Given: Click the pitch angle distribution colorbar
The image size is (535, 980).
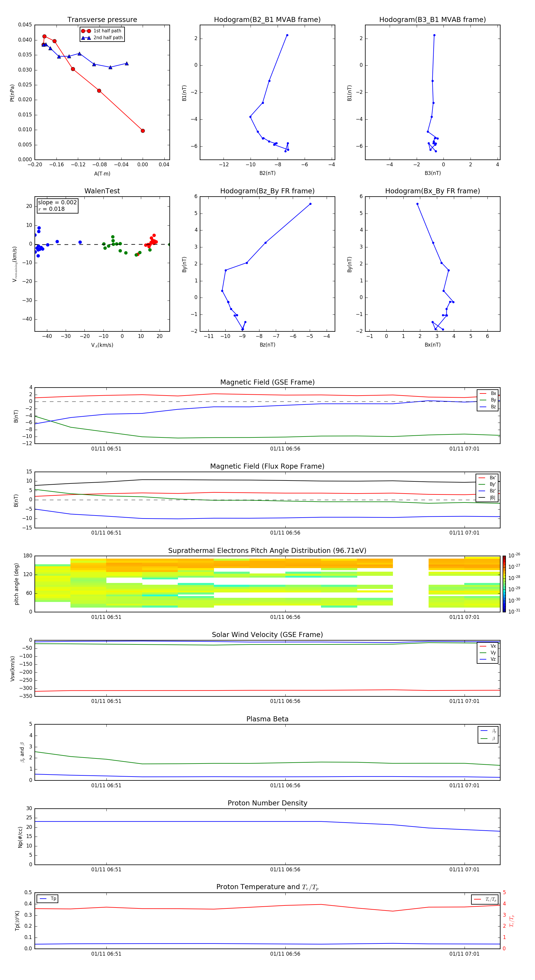Looking at the screenshot, I should pos(504,584).
